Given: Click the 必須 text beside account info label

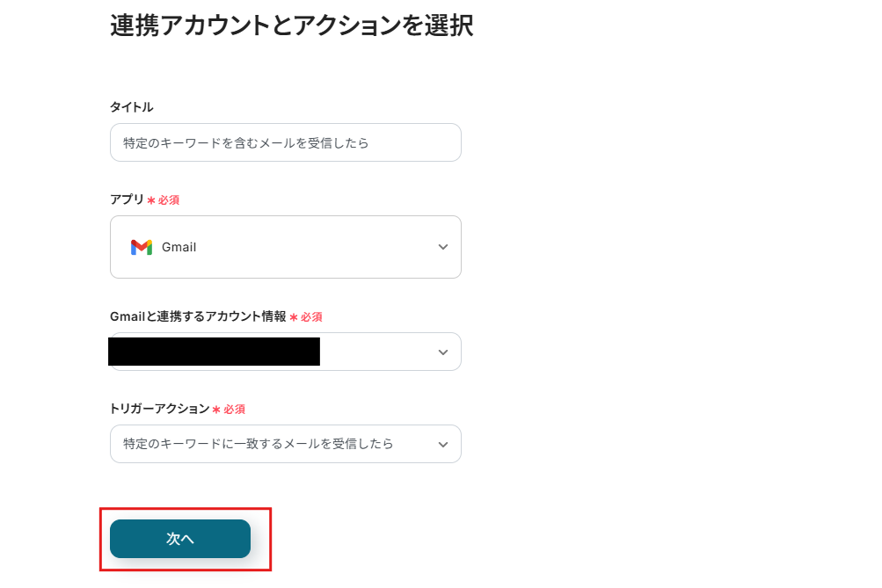Looking at the screenshot, I should 311,317.
